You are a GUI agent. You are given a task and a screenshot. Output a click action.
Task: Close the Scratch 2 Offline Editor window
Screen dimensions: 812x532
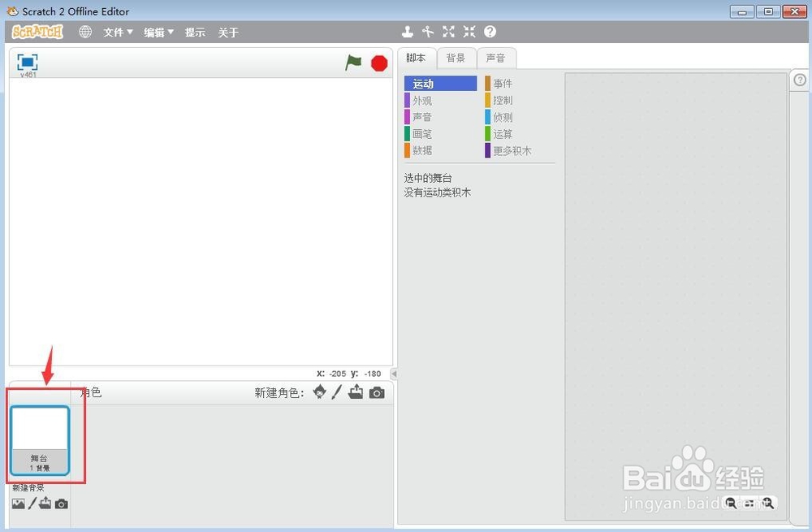click(794, 11)
